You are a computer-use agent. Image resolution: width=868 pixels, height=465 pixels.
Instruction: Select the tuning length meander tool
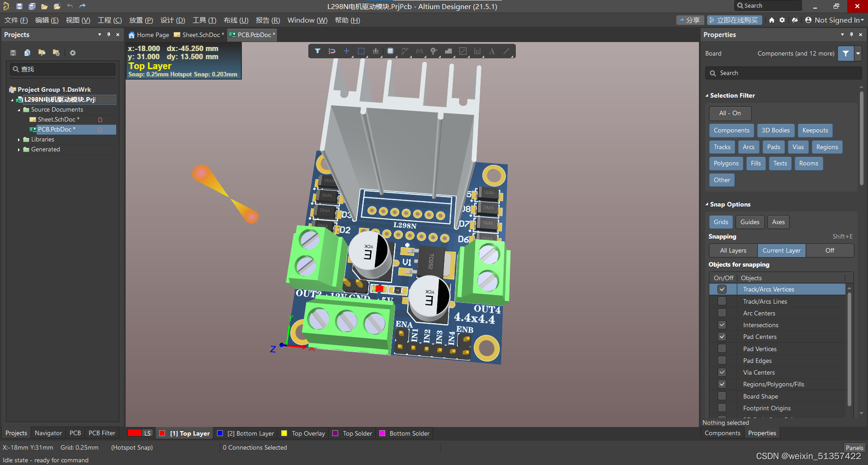pos(420,51)
